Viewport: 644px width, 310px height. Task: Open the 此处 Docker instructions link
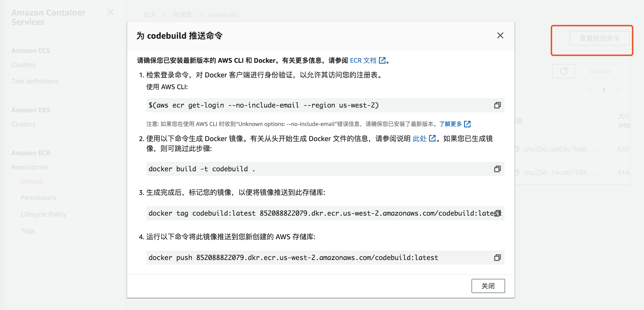419,138
